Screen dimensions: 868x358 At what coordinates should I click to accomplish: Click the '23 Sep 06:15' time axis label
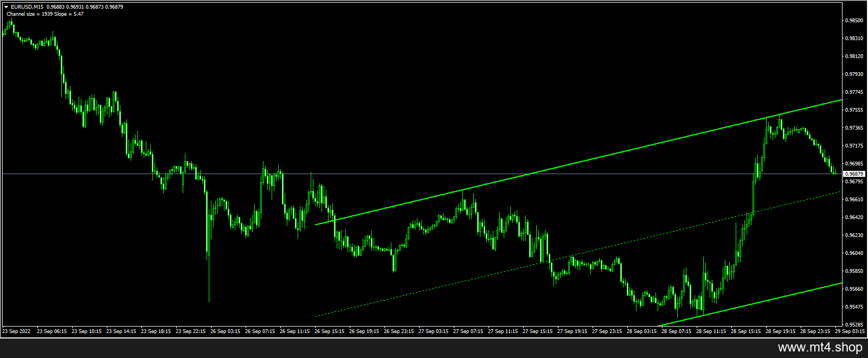(x=52, y=331)
